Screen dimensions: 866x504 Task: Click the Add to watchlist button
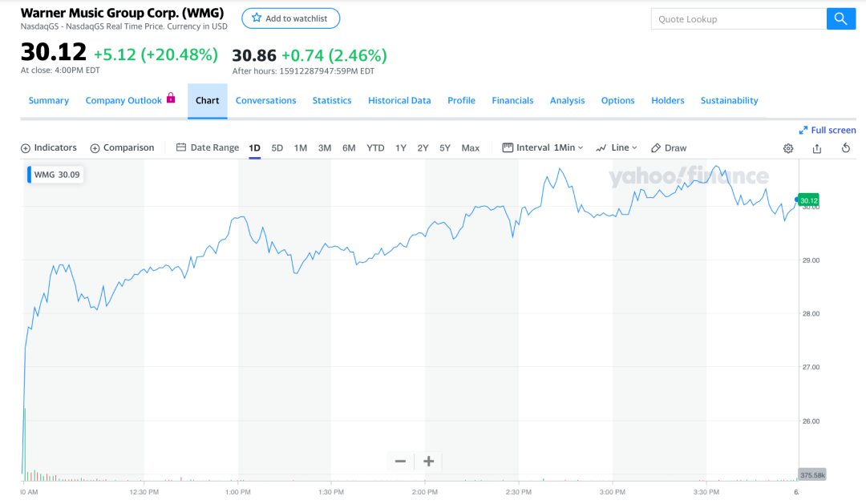[x=290, y=18]
